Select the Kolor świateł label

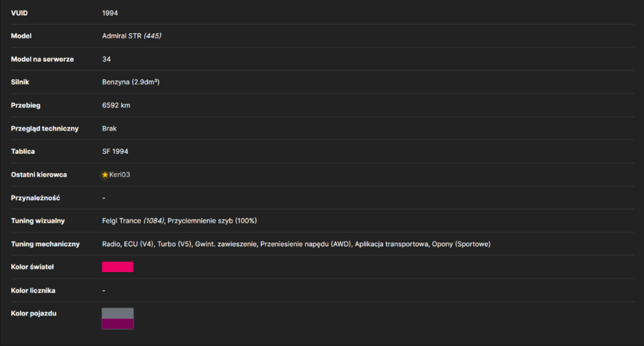pyautogui.click(x=32, y=267)
